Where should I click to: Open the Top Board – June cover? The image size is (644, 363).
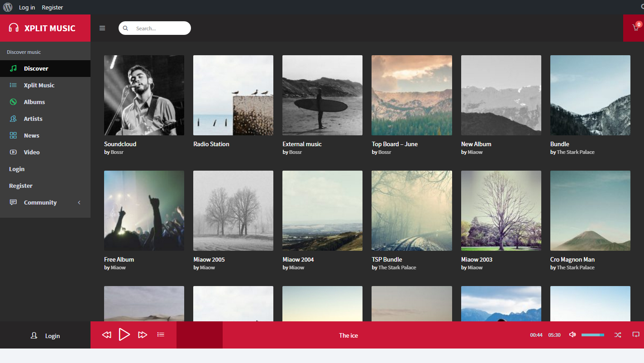click(412, 95)
